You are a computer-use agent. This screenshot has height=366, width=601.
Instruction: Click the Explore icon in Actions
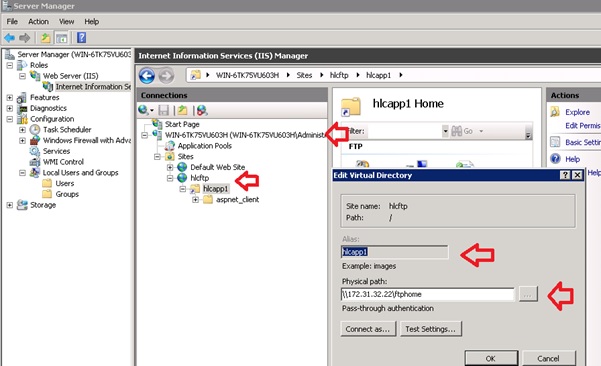pyautogui.click(x=555, y=112)
